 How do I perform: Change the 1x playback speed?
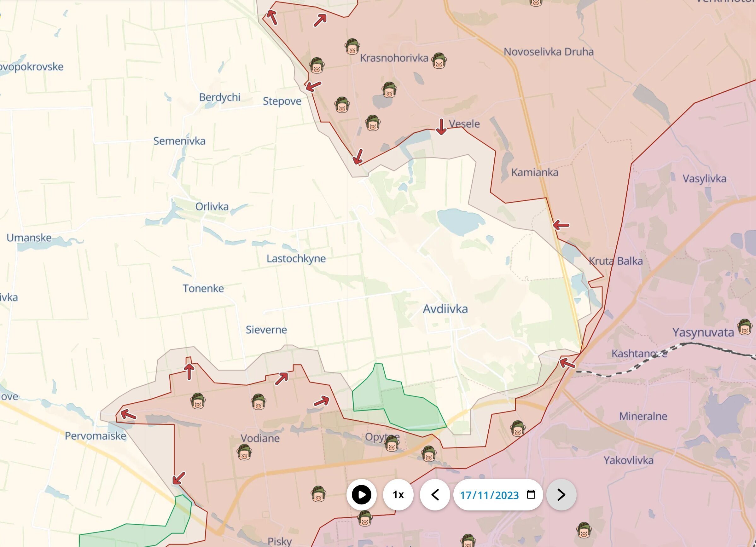click(398, 495)
